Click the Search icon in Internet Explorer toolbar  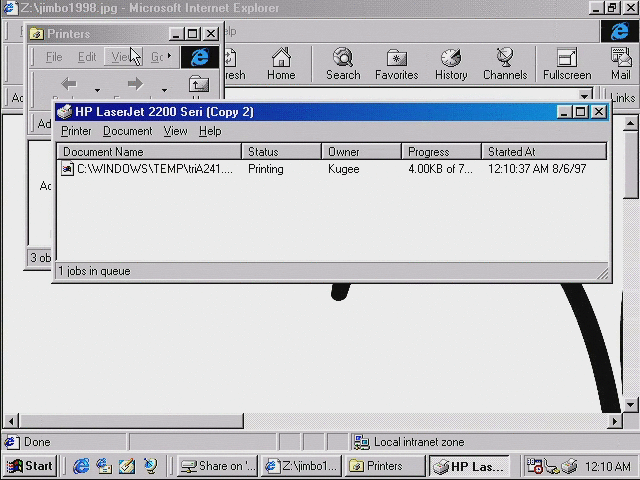(x=343, y=64)
